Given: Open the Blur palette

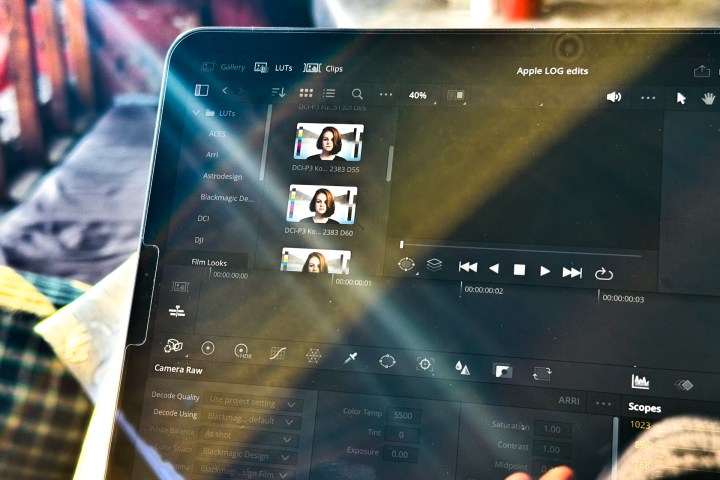Looking at the screenshot, I should coord(462,367).
